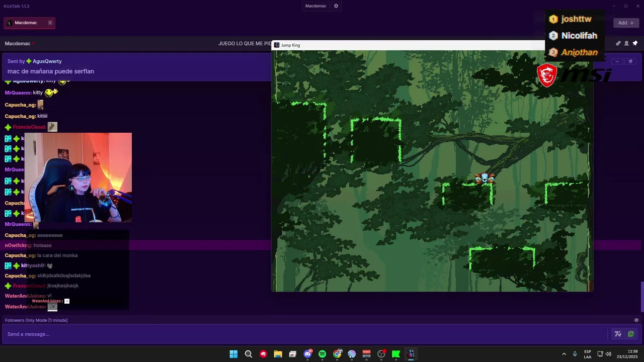Open Jump King icon in taskbar

coord(411,354)
